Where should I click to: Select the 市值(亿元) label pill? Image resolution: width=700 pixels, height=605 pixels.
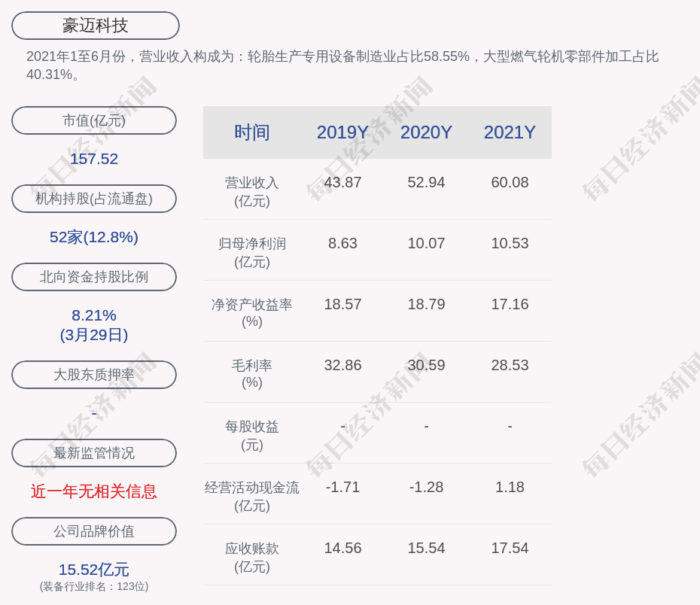(x=94, y=120)
